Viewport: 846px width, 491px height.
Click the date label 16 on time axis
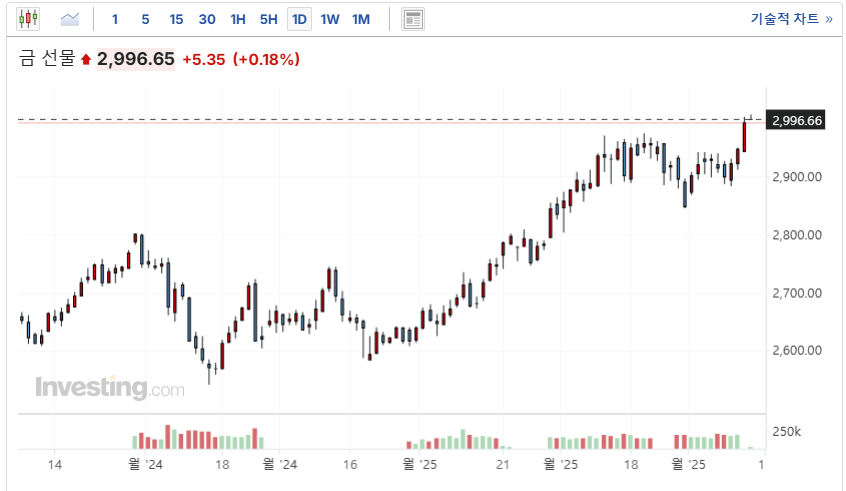click(x=350, y=464)
